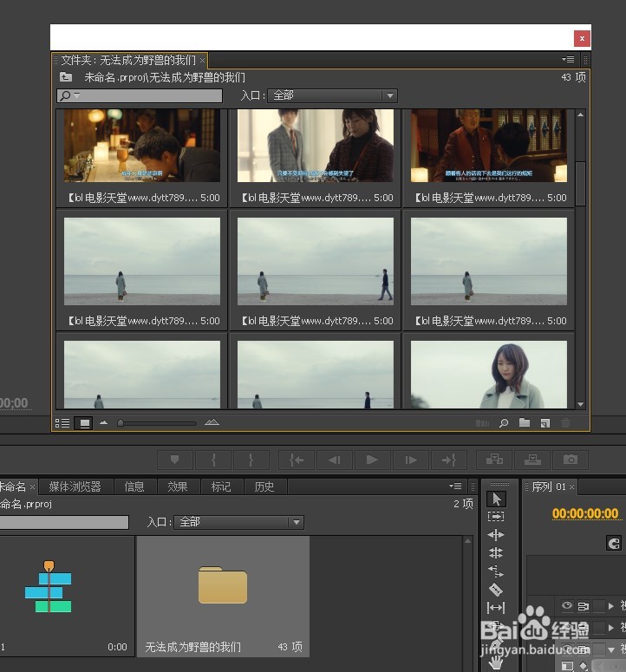
Task: Select clip with woman in green coat
Action: [489, 374]
